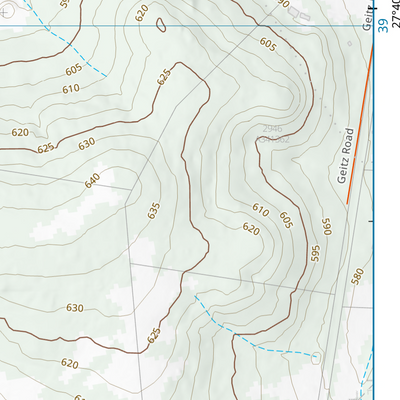Select the small dark oval closed contour
Screen dimensions: 400x400
pos(161,25)
